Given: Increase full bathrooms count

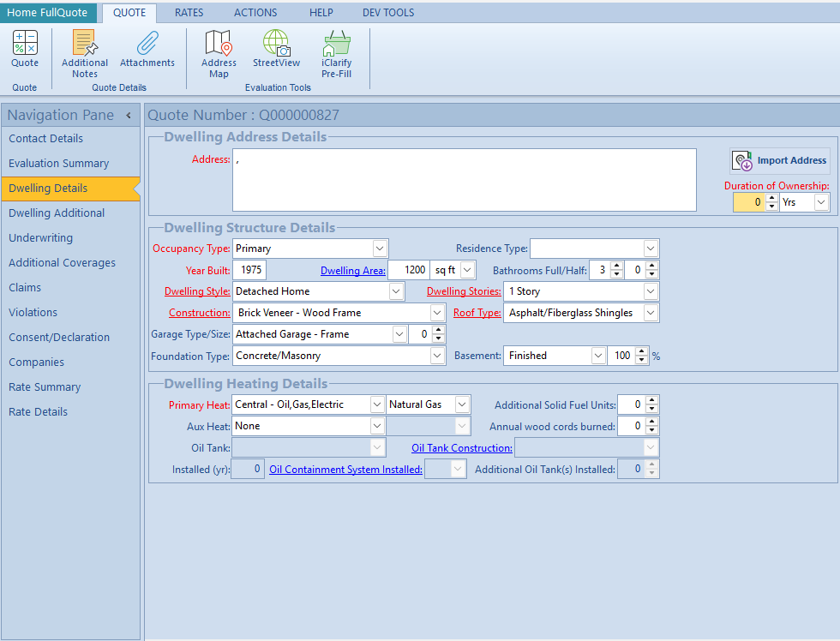Looking at the screenshot, I should click(x=616, y=267).
